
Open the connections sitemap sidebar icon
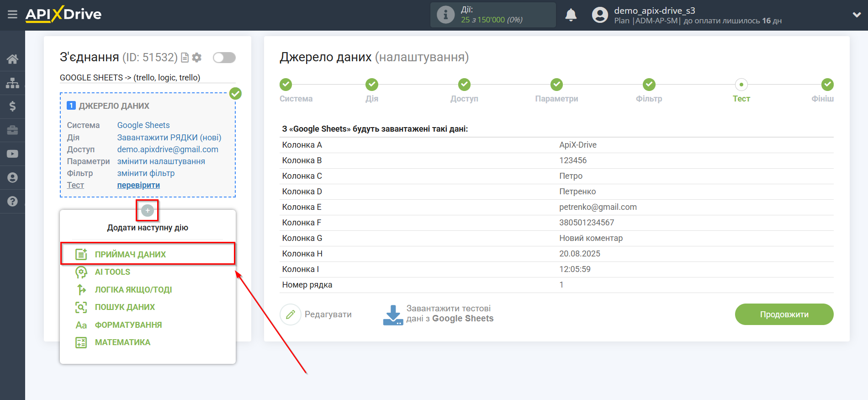pyautogui.click(x=12, y=83)
